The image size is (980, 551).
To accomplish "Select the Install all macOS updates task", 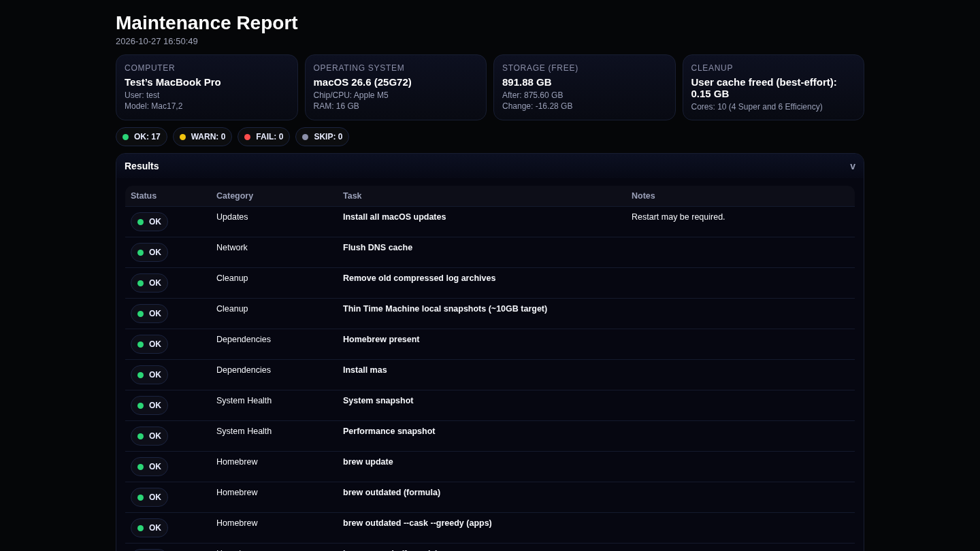I will pyautogui.click(x=395, y=217).
